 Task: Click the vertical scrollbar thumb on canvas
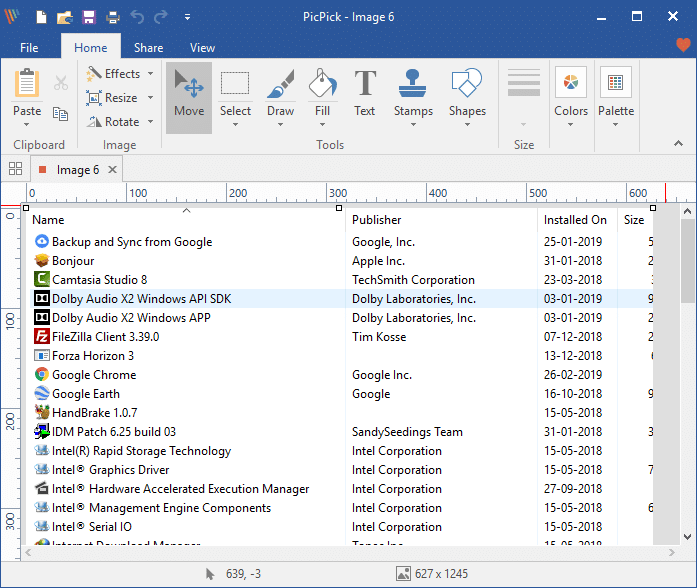688,260
